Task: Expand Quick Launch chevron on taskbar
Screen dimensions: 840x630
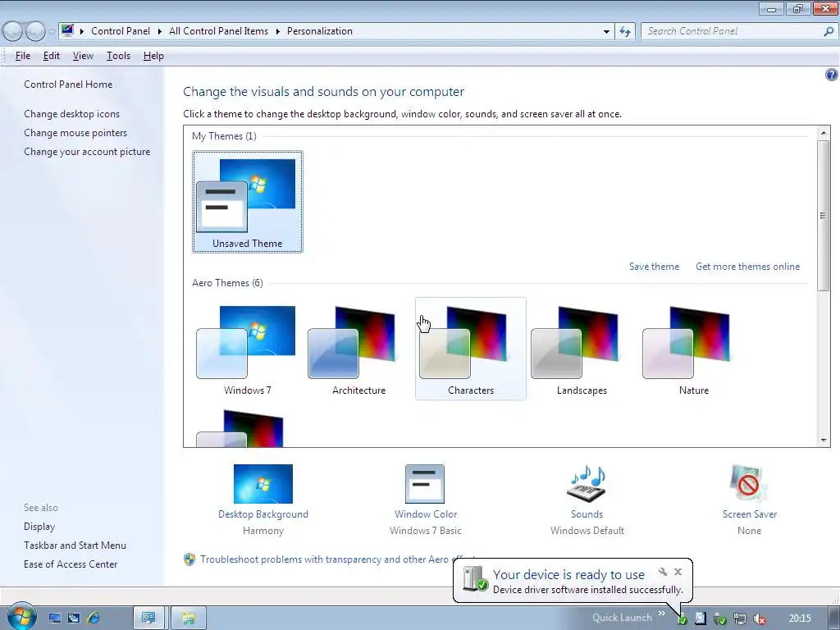Action: point(662,614)
